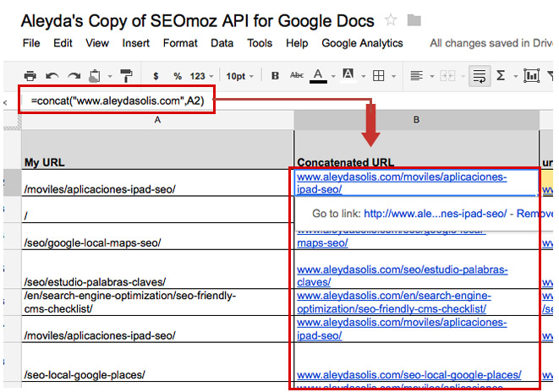Click All changes saved in Drive text

click(490, 43)
